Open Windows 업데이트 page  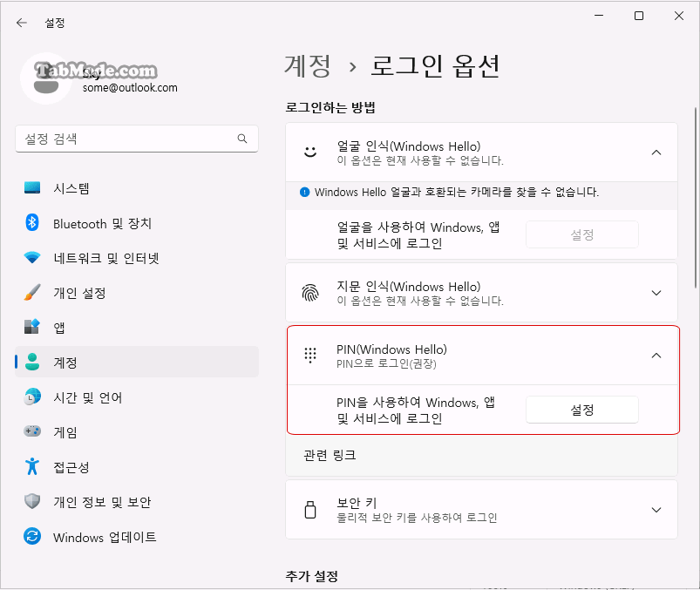point(137,537)
